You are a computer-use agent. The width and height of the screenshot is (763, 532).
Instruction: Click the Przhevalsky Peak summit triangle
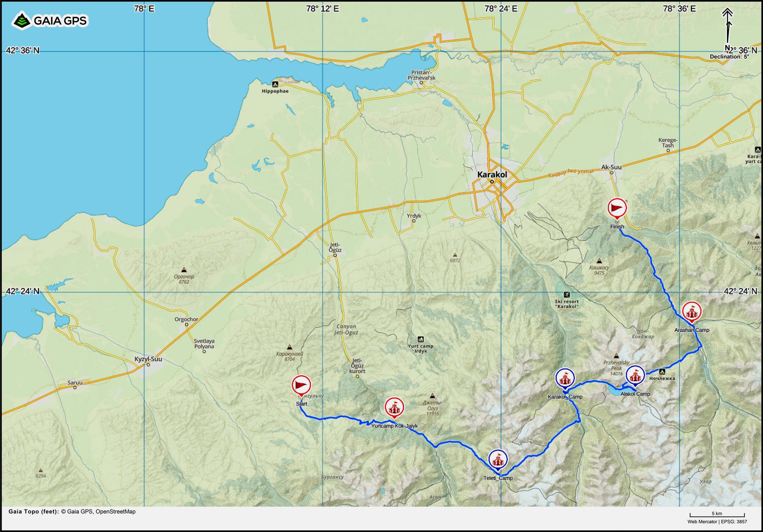click(617, 356)
